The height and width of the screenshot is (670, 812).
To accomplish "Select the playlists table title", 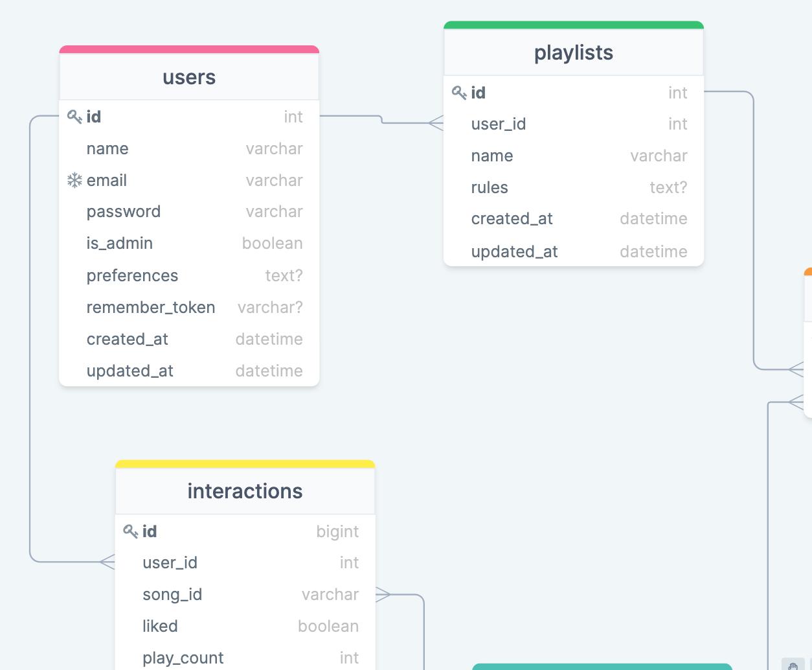I will coord(574,52).
